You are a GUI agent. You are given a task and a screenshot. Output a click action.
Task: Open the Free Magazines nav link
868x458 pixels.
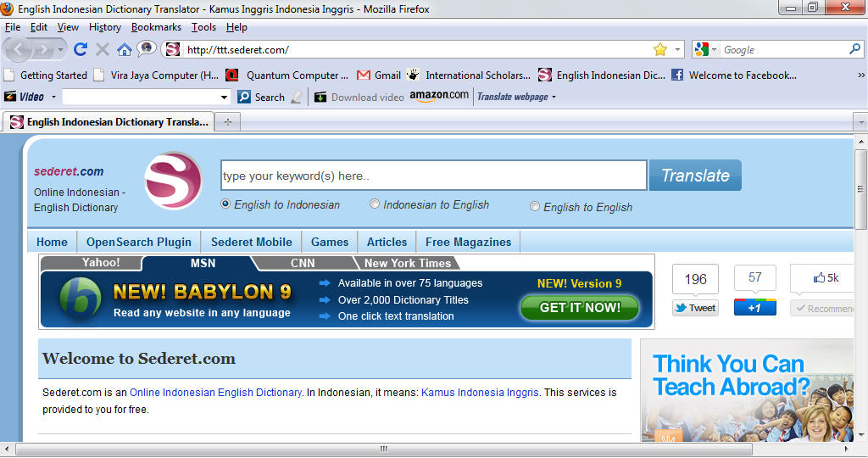tap(468, 242)
